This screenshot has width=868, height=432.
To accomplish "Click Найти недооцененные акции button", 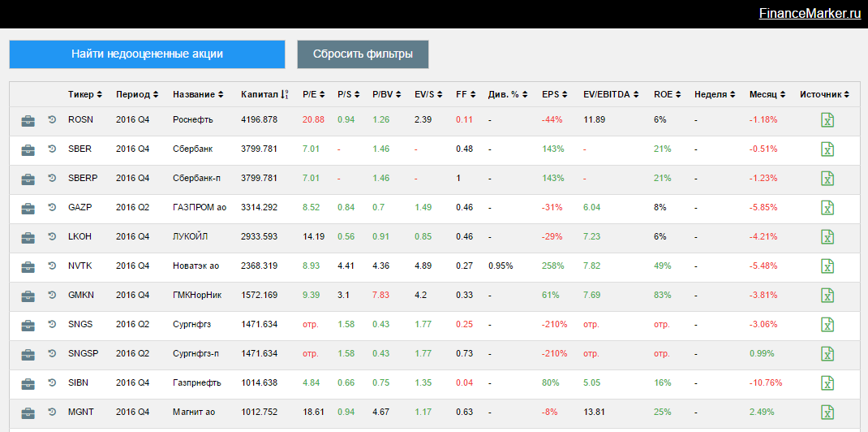I will [147, 54].
